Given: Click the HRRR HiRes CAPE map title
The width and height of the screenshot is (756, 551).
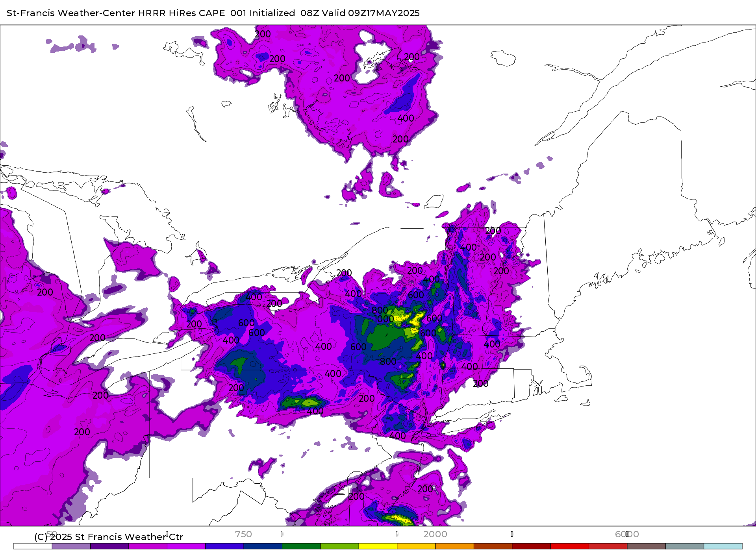Looking at the screenshot, I should point(213,13).
